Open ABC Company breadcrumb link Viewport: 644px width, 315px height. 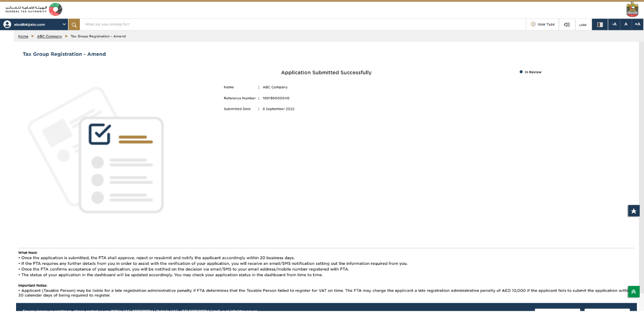tap(50, 36)
